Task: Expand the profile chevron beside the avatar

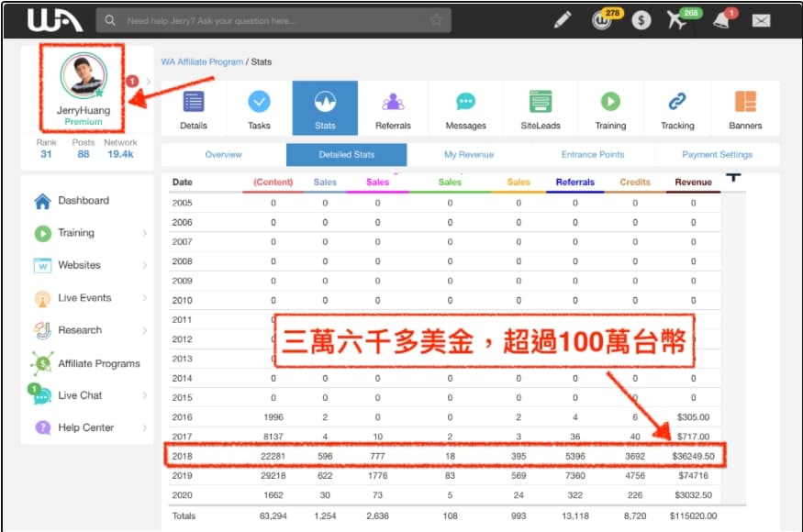Action: coord(149,81)
